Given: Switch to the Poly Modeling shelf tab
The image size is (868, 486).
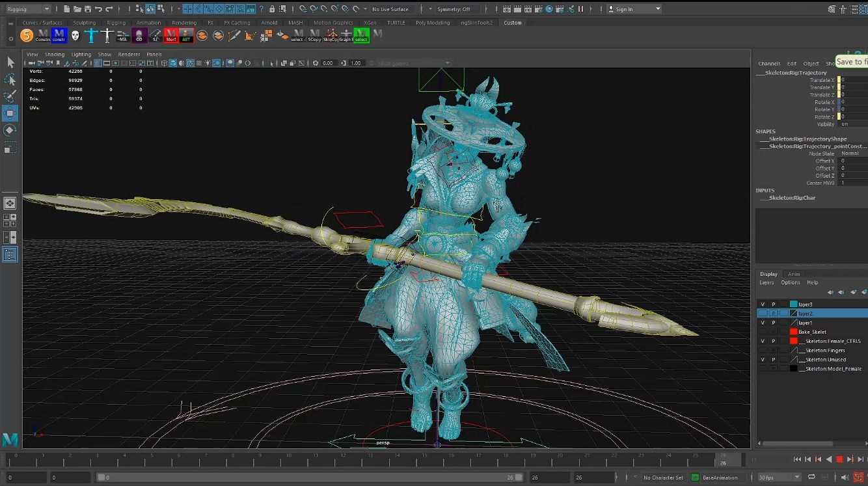Looking at the screenshot, I should 433,23.
